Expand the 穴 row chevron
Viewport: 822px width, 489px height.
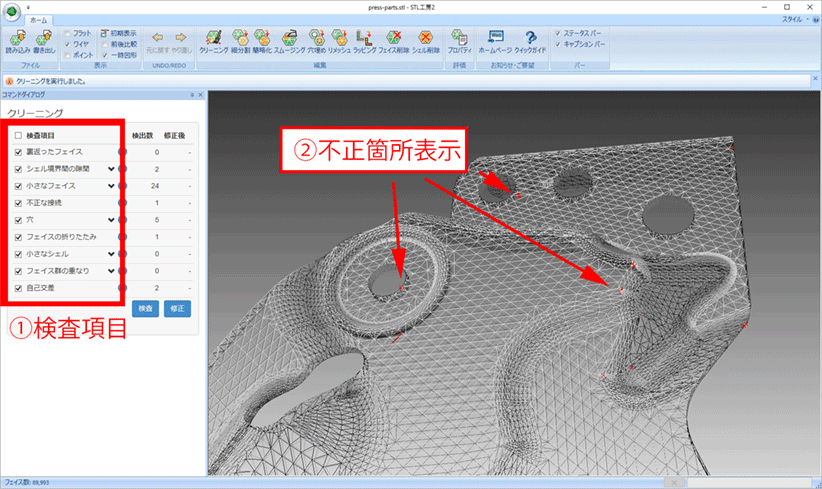(x=112, y=220)
